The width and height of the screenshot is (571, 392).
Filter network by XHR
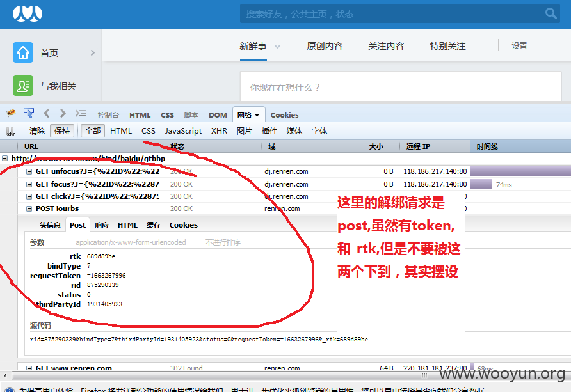click(x=219, y=131)
